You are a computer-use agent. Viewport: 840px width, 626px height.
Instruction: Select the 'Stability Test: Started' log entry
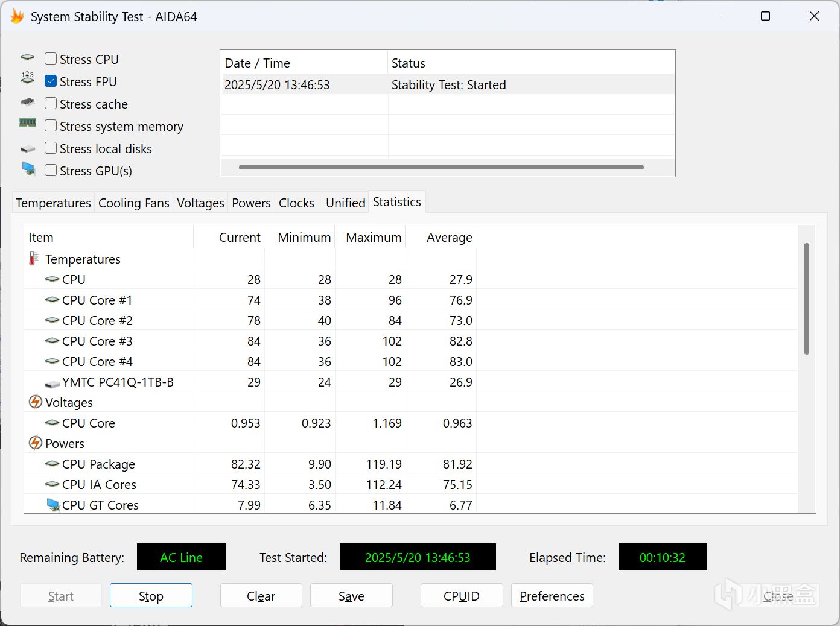click(449, 84)
